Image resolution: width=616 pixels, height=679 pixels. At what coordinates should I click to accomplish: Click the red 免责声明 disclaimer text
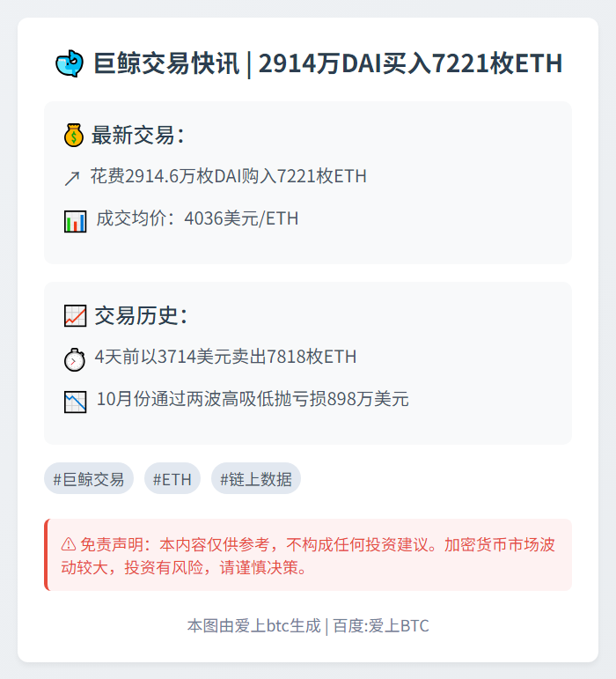(x=308, y=556)
